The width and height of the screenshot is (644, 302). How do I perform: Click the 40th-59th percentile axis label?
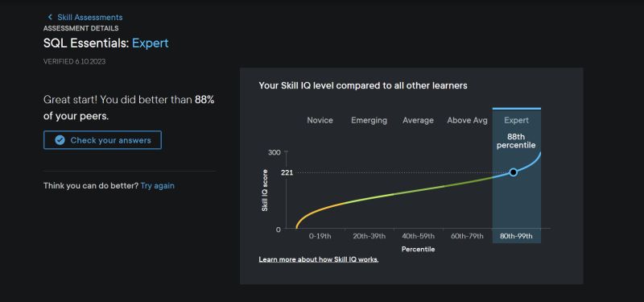point(418,236)
